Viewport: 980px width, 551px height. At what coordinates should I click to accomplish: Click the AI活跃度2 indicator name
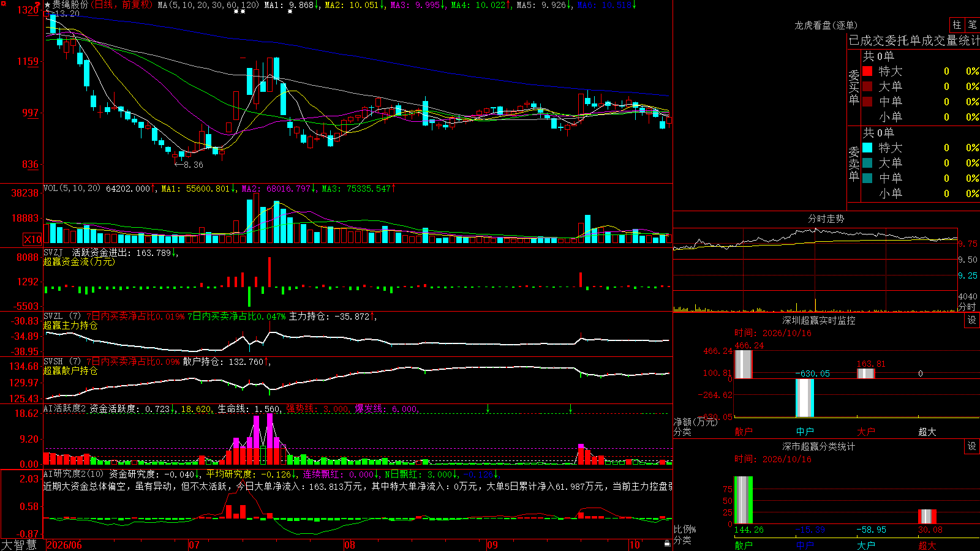65,409
